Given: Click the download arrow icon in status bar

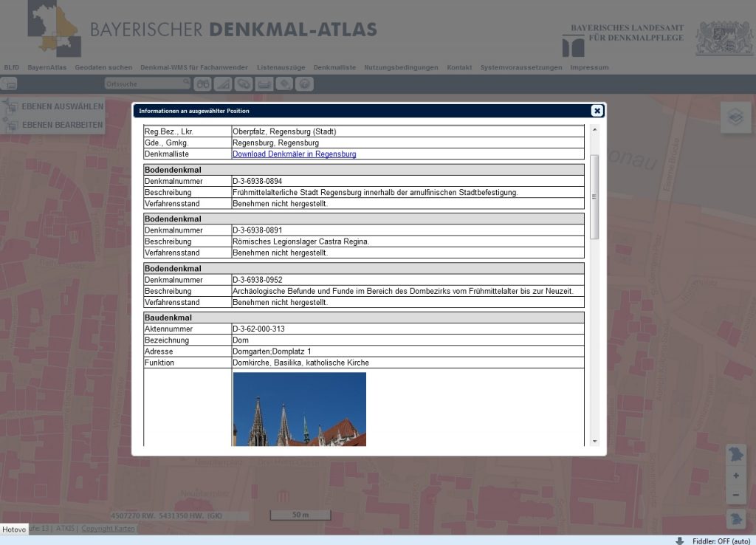Looking at the screenshot, I should click(x=680, y=541).
